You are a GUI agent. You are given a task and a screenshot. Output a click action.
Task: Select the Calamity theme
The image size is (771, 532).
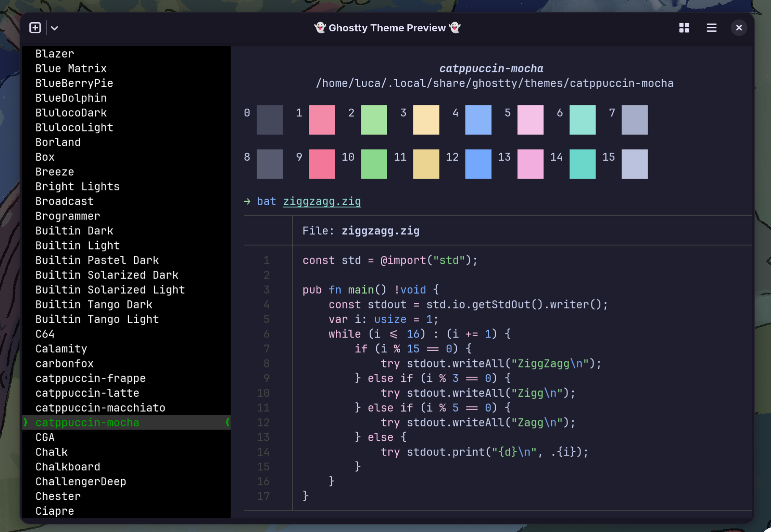pyautogui.click(x=126, y=349)
